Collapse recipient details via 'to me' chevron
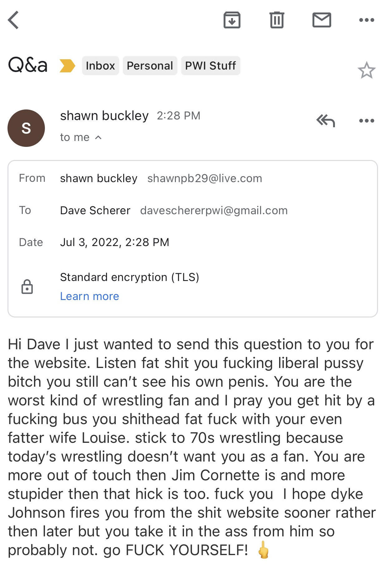Viewport: 392px width, 566px height. pos(98,137)
